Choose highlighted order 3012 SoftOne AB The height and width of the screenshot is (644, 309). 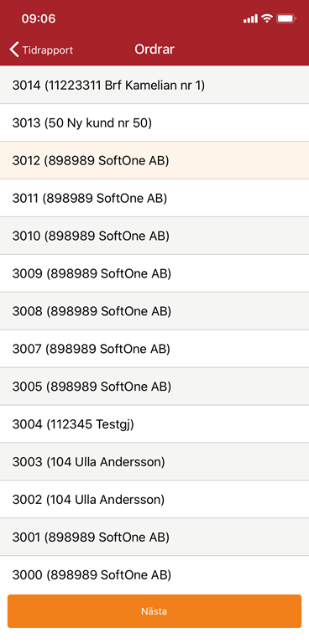[x=154, y=161]
